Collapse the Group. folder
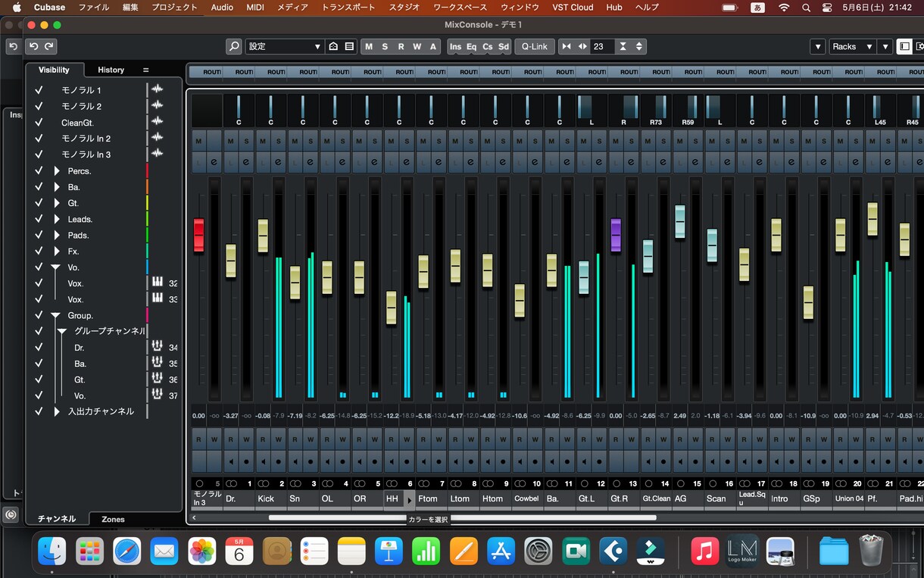 (55, 315)
